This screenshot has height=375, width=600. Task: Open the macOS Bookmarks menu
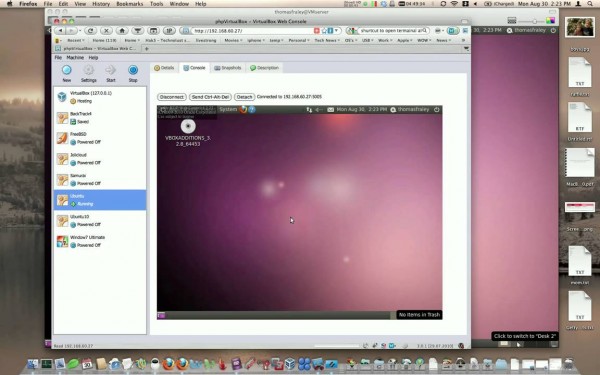click(130, 4)
